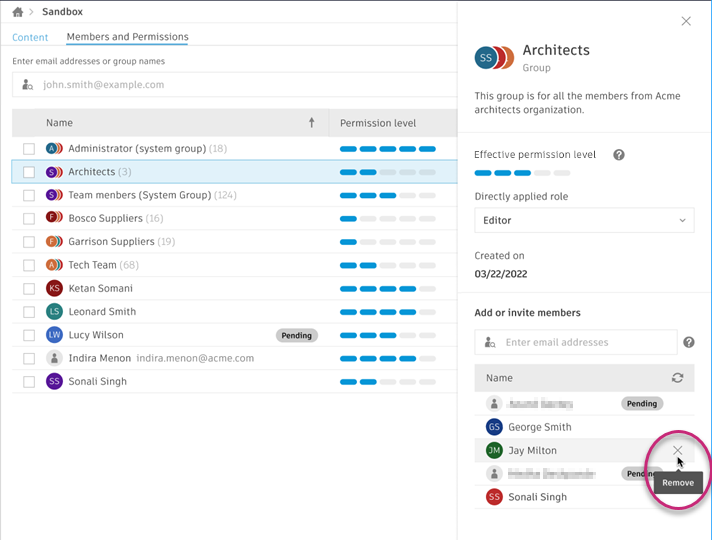Select George Smith in the members list
Screen dimensions: 712x540
[539, 427]
